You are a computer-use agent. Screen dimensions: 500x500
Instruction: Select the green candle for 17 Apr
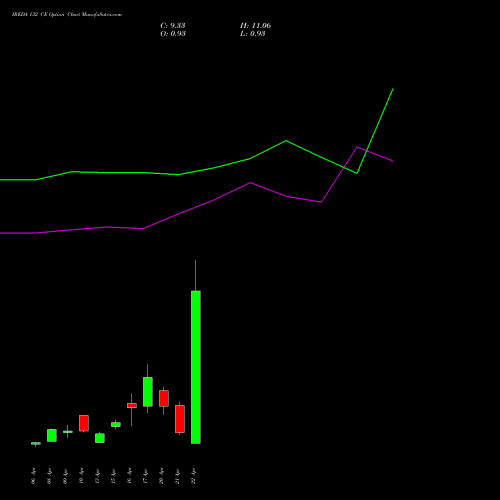click(148, 392)
